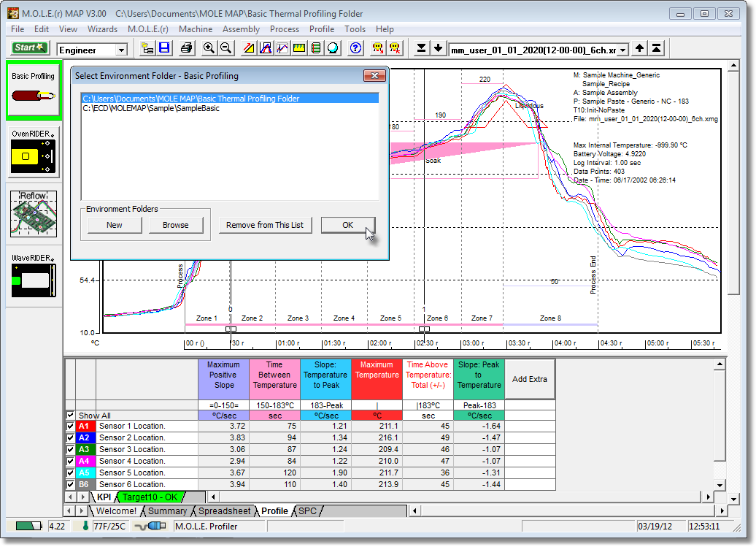Toggle the Sensor 1 Location checkbox
The image size is (756, 547).
pyautogui.click(x=70, y=426)
